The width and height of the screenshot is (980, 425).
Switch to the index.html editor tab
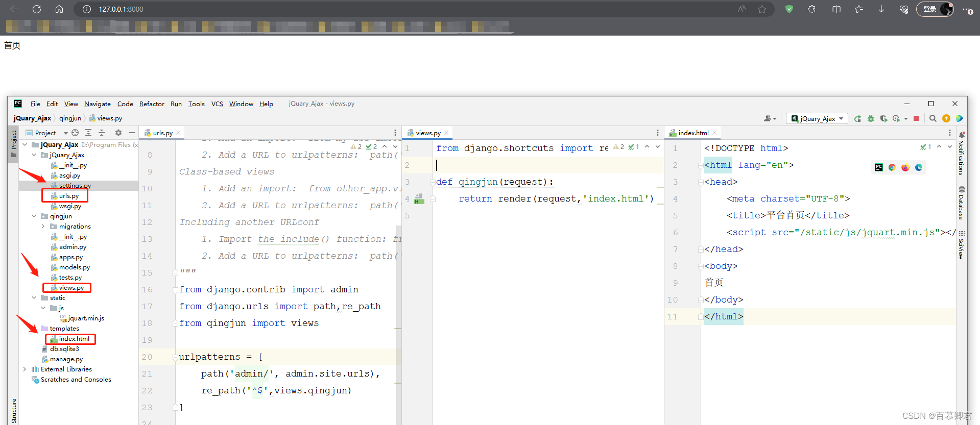[693, 133]
